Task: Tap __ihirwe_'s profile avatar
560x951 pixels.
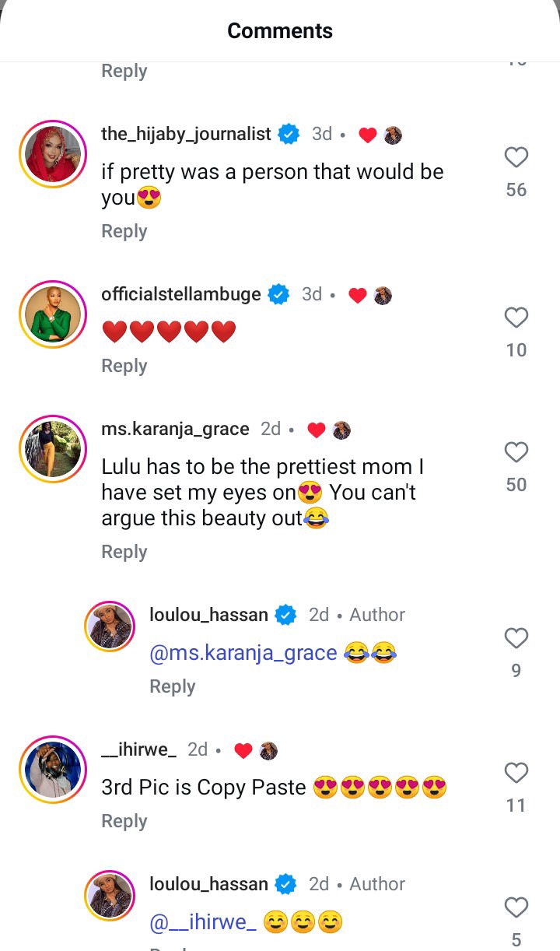Action: pyautogui.click(x=52, y=769)
